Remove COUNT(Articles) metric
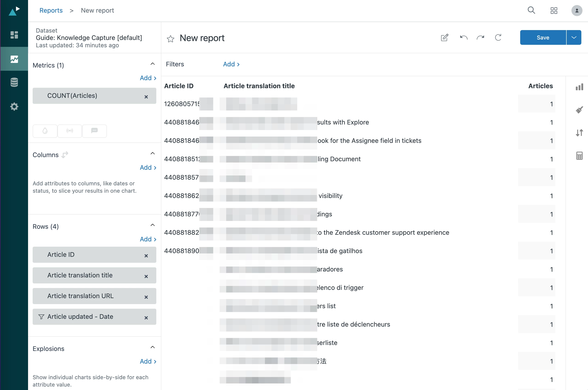 tap(146, 97)
